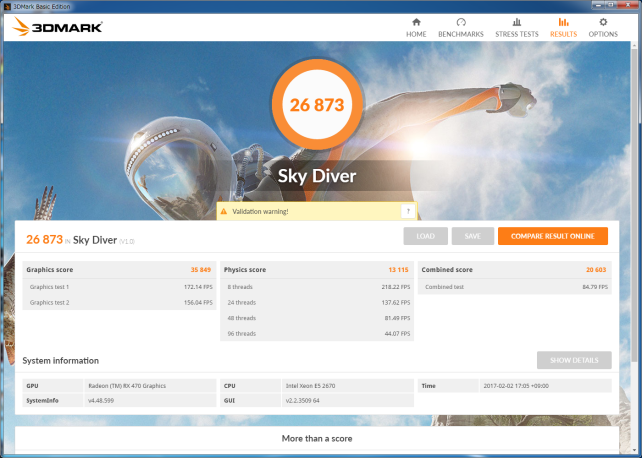Click the 8 threads row label
This screenshot has height=458, width=642.
coord(240,287)
